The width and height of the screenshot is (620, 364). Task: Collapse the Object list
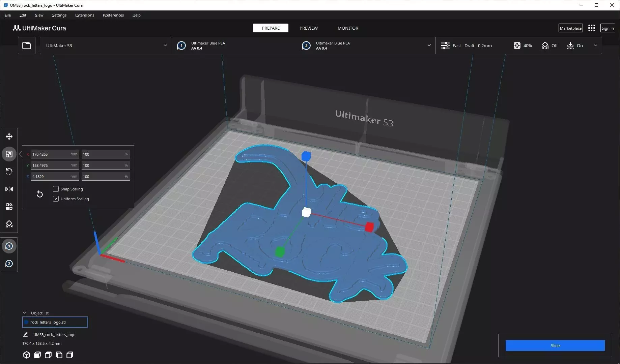point(25,313)
